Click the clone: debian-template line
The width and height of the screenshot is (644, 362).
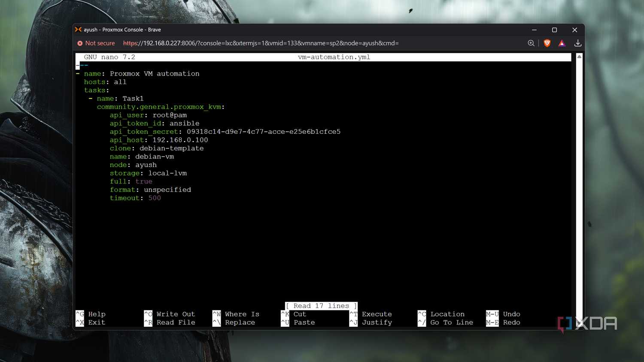click(x=157, y=148)
